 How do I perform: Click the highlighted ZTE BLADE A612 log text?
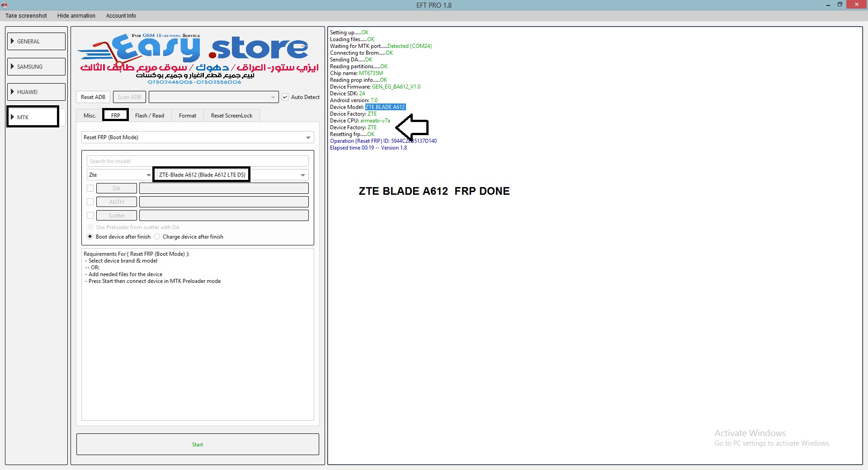[x=385, y=107]
